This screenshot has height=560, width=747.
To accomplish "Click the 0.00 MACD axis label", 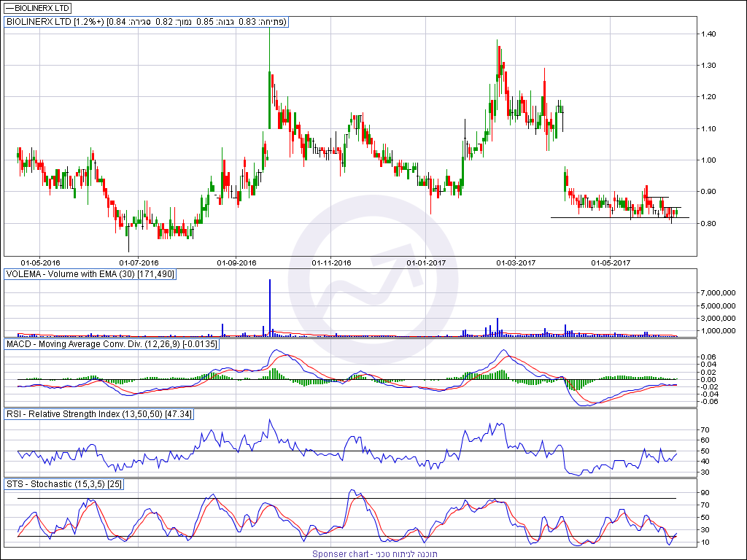I will click(709, 379).
